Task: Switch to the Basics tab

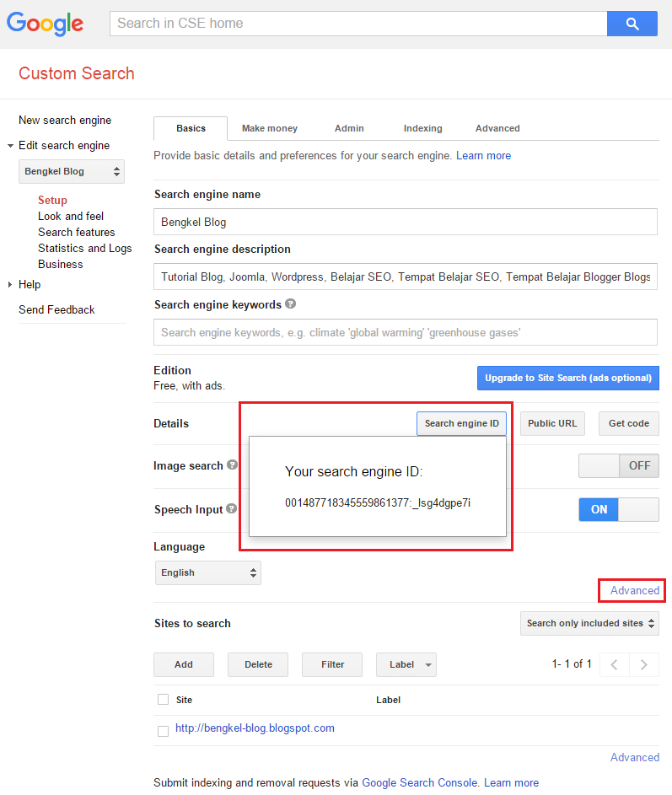Action: tap(191, 128)
